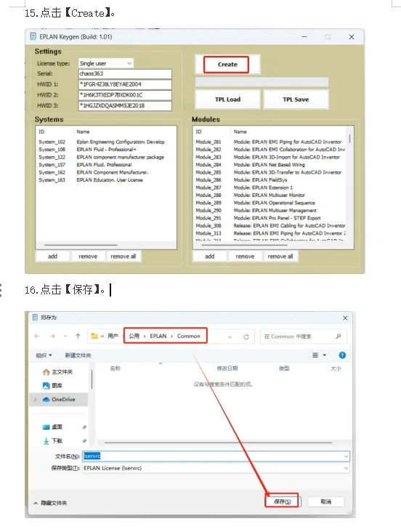Select Module_282 EMI Collaboration row

point(270,149)
